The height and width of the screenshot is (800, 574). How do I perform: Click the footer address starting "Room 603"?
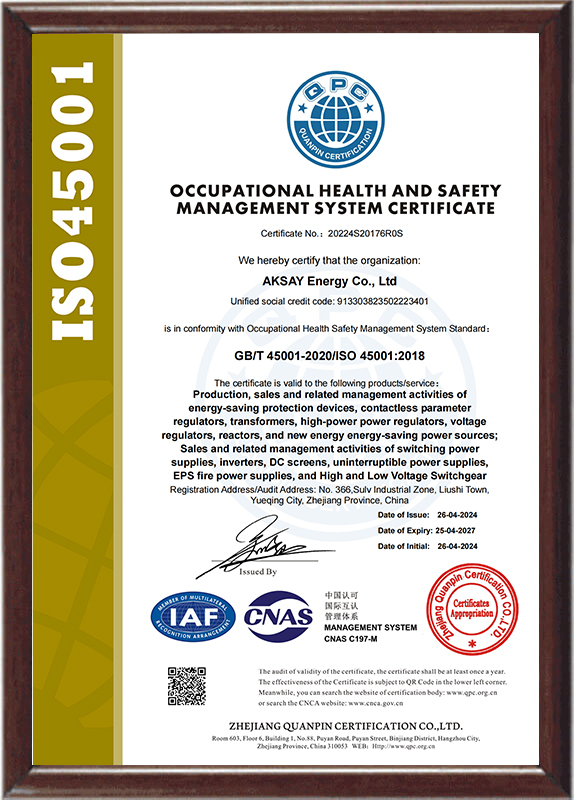(x=346, y=738)
